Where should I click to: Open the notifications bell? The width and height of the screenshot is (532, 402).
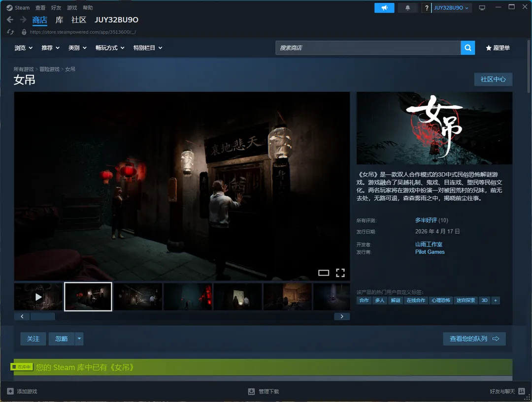(407, 7)
